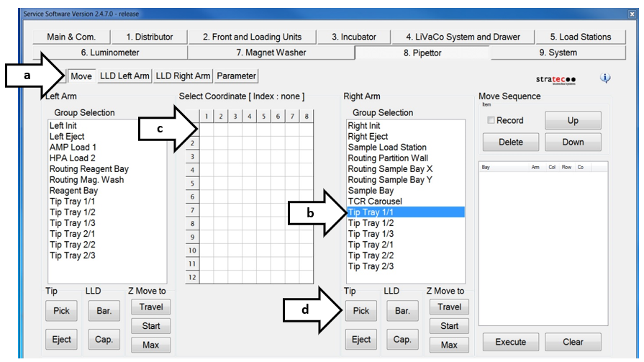
Task: Clear the move sequence list
Action: coord(573,342)
